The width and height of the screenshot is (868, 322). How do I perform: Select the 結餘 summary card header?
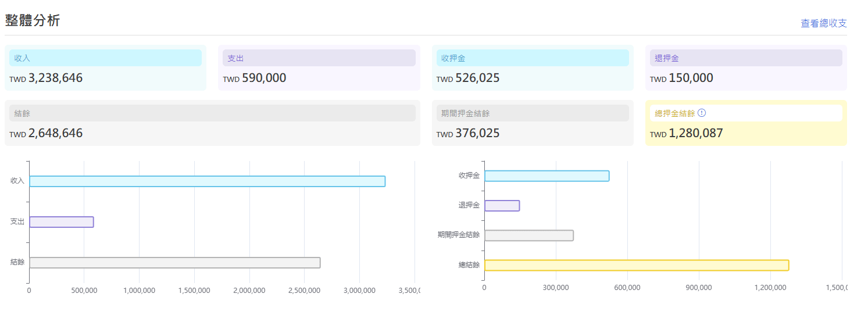(212, 113)
